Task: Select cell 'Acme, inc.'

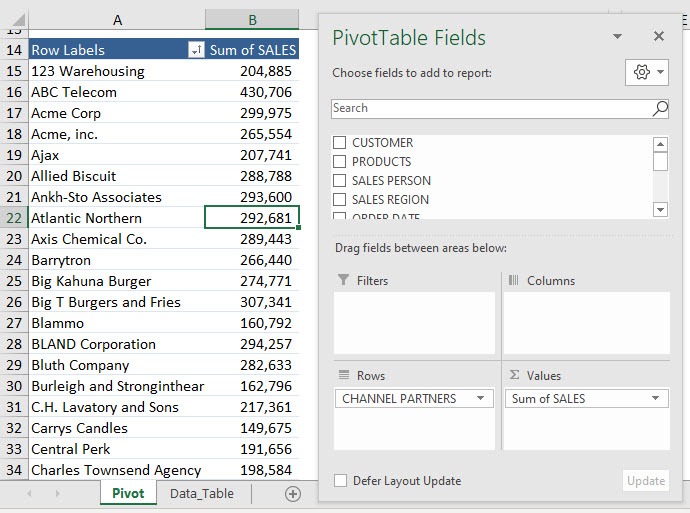Action: tap(117, 134)
